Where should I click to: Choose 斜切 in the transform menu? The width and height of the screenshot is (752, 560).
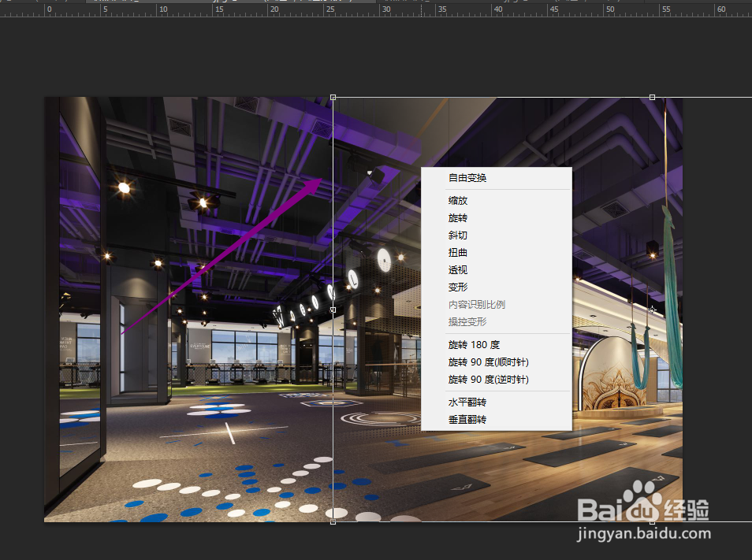point(497,235)
